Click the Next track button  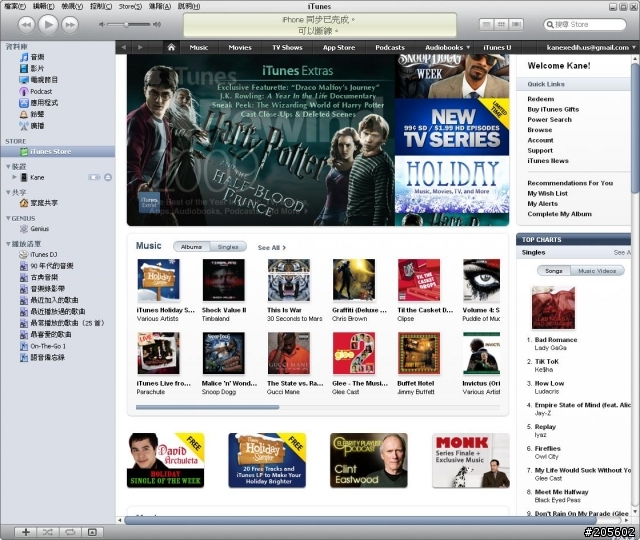(x=70, y=24)
